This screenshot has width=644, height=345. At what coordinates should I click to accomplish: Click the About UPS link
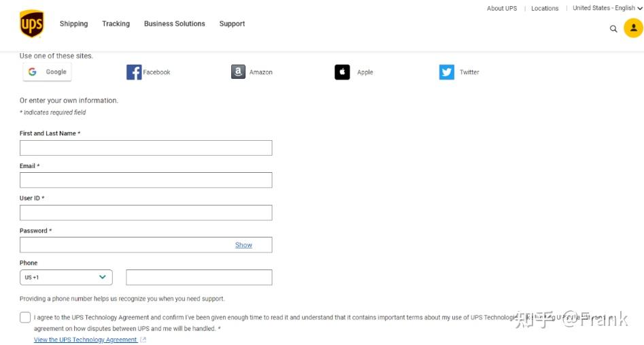coord(502,8)
